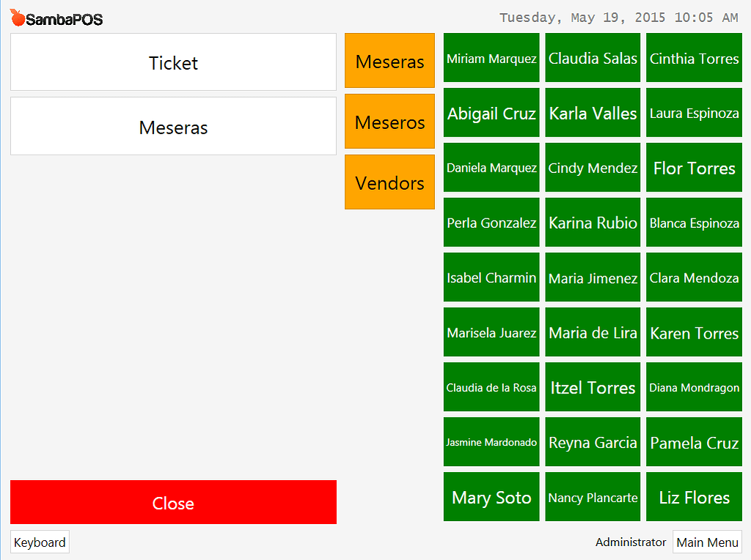Select waitress Flor Torres
The height and width of the screenshot is (560, 751).
pyautogui.click(x=693, y=167)
